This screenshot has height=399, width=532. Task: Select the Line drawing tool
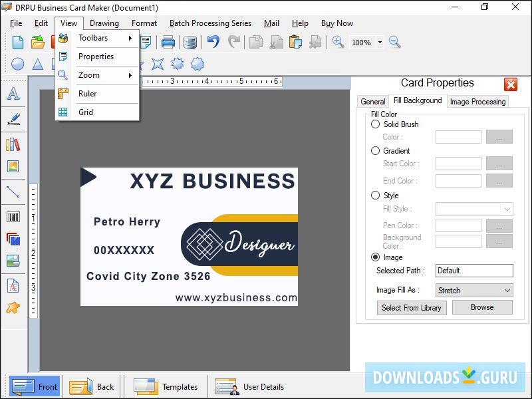click(x=13, y=192)
